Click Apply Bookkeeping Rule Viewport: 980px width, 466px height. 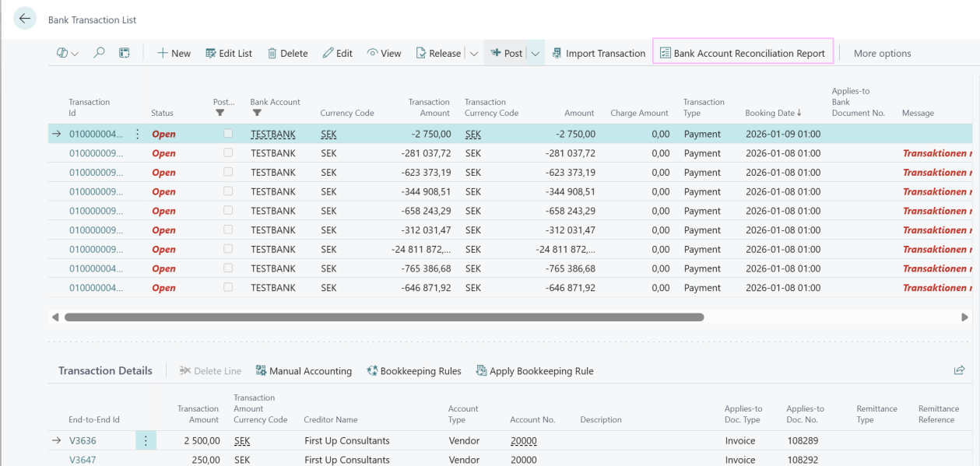click(x=534, y=371)
